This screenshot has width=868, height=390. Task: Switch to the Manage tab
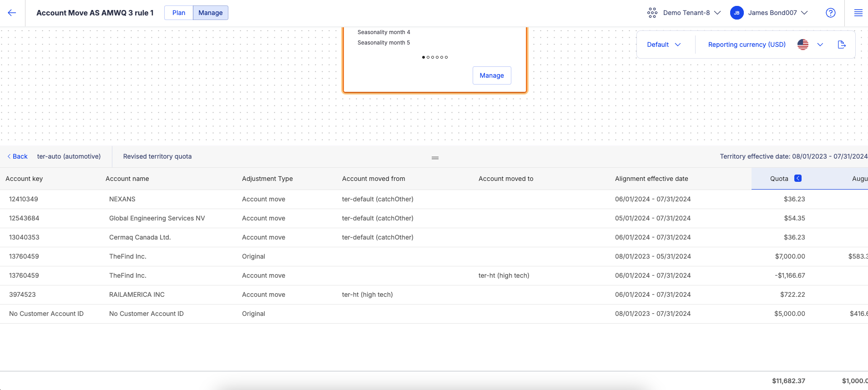pyautogui.click(x=211, y=13)
